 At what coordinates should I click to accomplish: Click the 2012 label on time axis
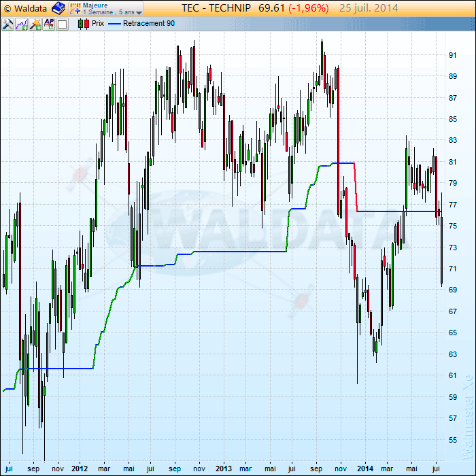(80, 469)
